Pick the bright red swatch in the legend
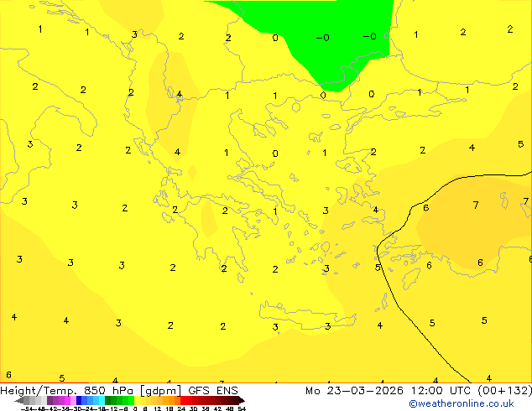The height and width of the screenshot is (411, 532). click(x=183, y=400)
